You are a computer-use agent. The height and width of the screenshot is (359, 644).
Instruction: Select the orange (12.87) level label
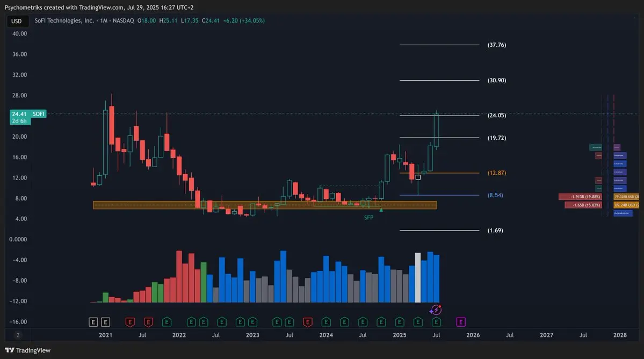496,173
